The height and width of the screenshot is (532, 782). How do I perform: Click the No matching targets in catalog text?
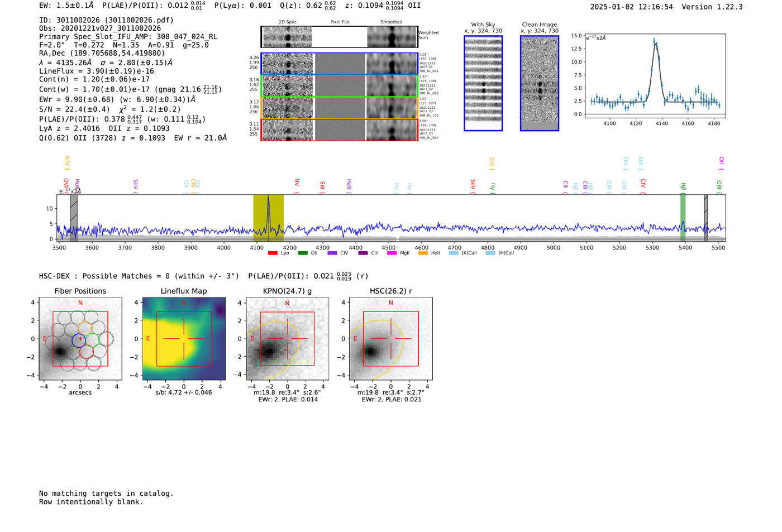click(x=106, y=493)
